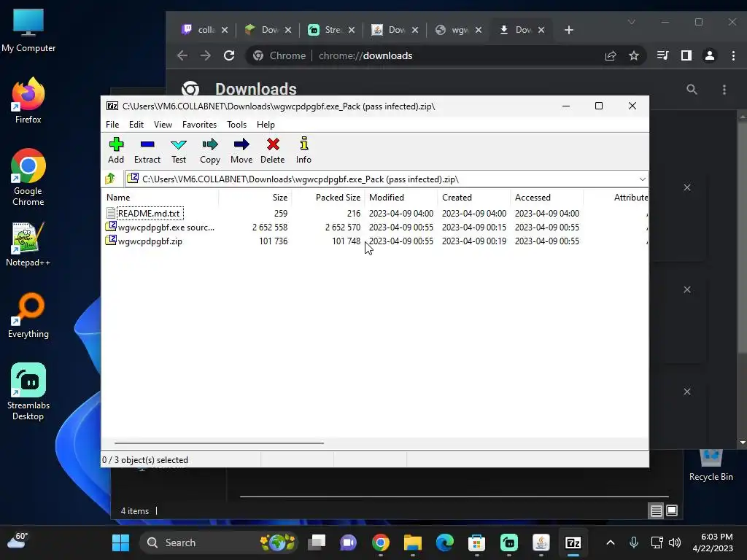
Task: Click the 7-Zip address path field
Action: coord(381,179)
